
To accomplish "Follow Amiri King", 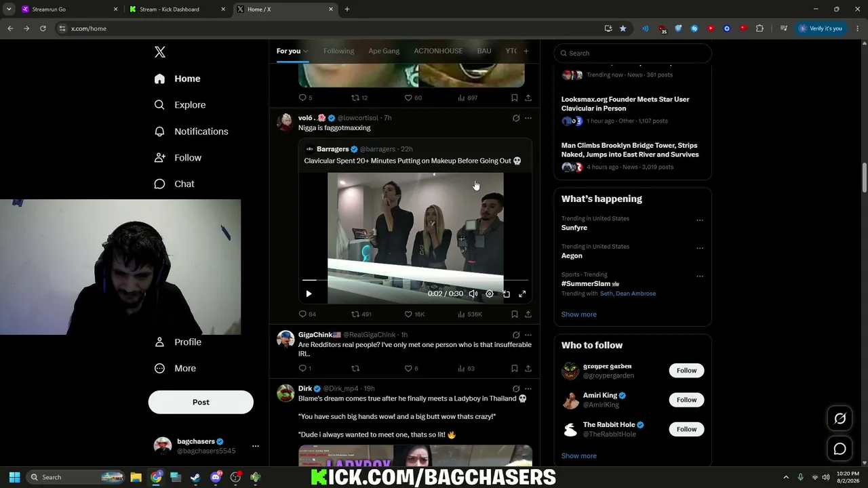I will pos(686,400).
